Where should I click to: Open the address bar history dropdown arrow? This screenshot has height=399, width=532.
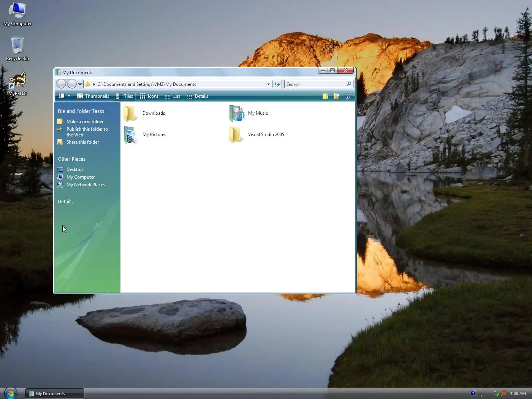click(268, 84)
